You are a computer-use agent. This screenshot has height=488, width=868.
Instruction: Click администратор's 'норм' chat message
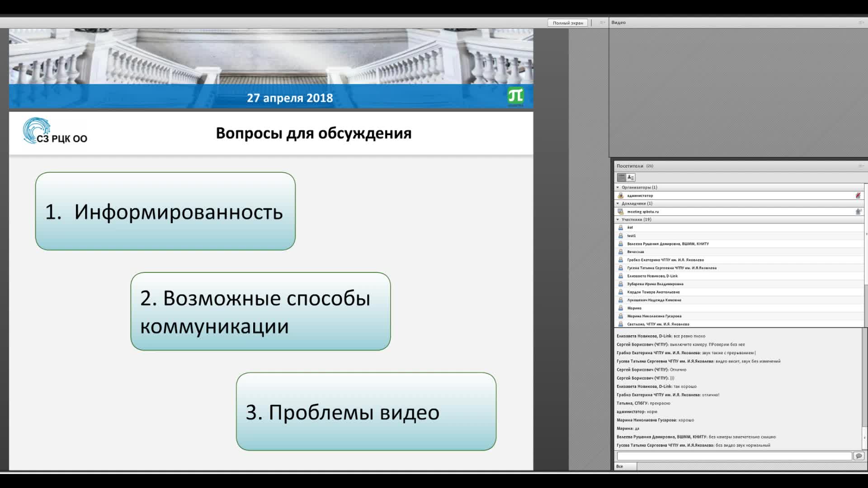point(652,412)
